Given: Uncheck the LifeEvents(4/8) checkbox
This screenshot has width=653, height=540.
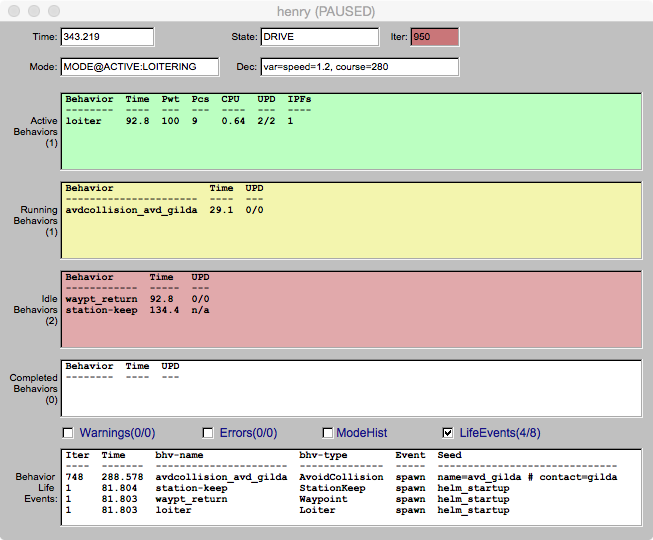Looking at the screenshot, I should (448, 433).
